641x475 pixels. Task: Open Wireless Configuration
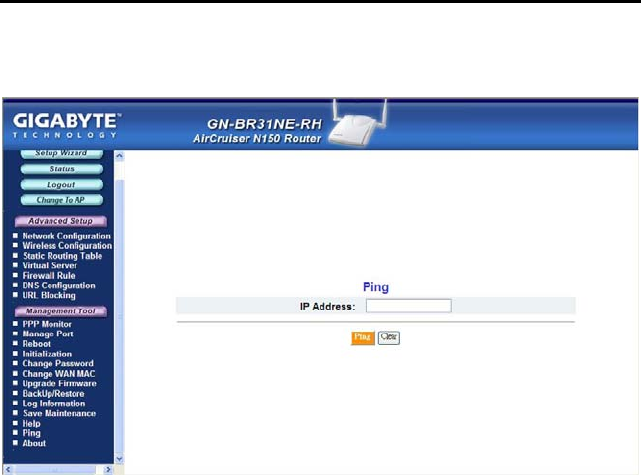[x=67, y=246]
